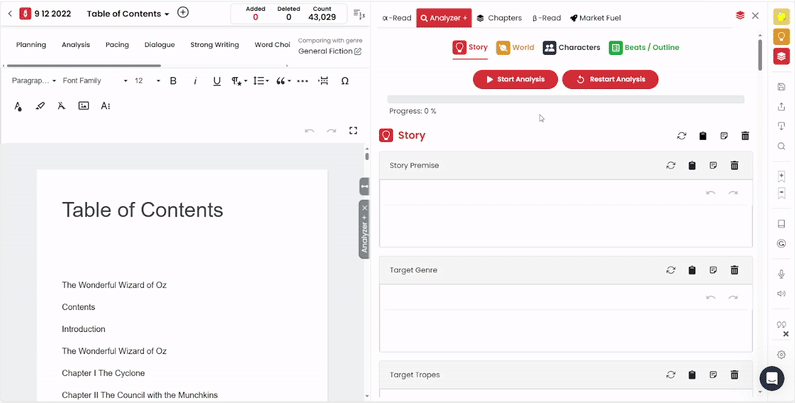This screenshot has height=403, width=796.
Task: Open the Characters tab in Analyzer
Action: click(571, 47)
